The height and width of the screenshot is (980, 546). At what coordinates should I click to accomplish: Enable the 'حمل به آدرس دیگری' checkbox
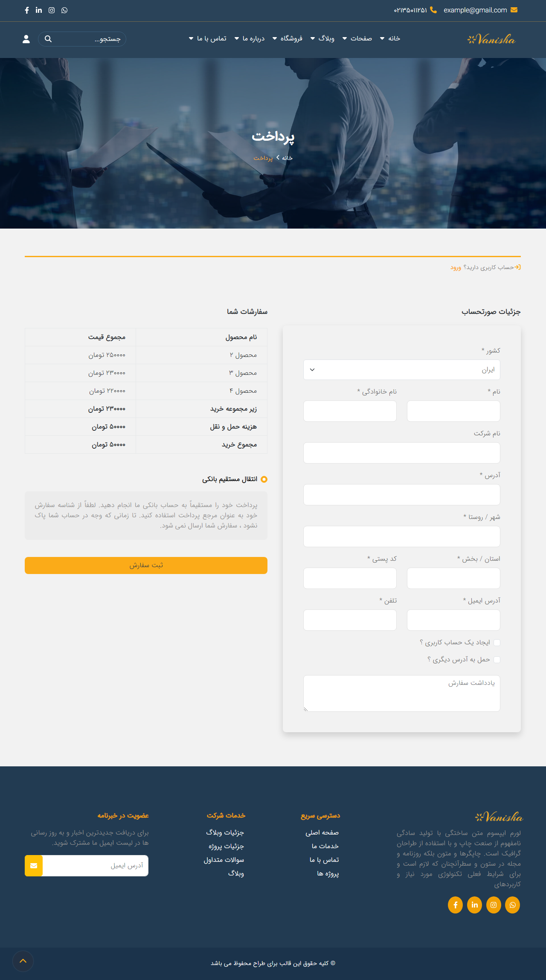tap(497, 660)
